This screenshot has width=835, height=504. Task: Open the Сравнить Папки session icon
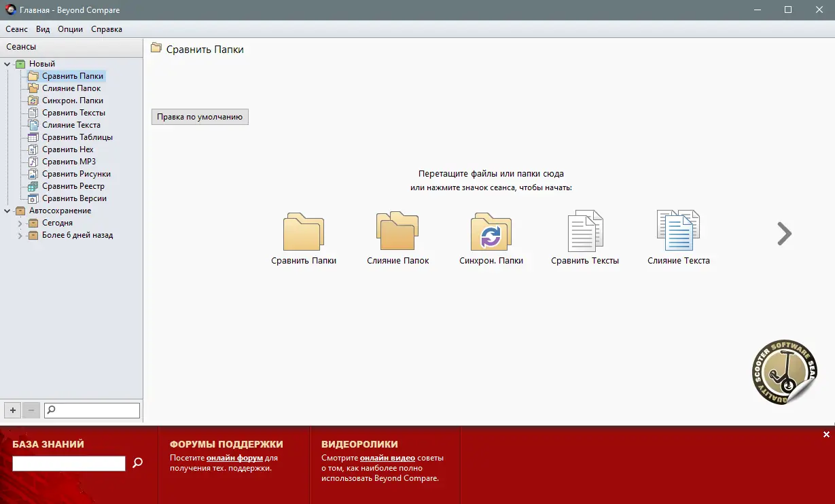[x=304, y=231]
